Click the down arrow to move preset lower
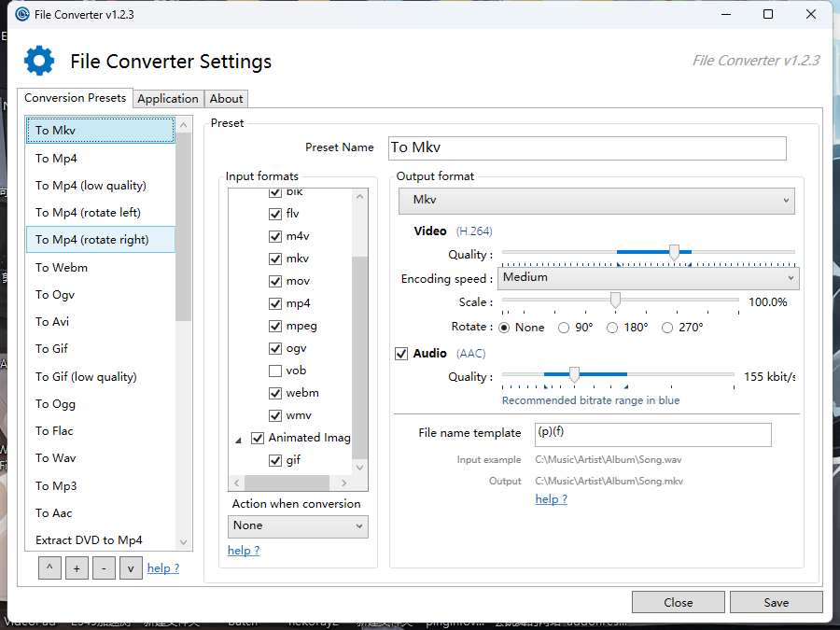This screenshot has height=630, width=840. tap(131, 567)
